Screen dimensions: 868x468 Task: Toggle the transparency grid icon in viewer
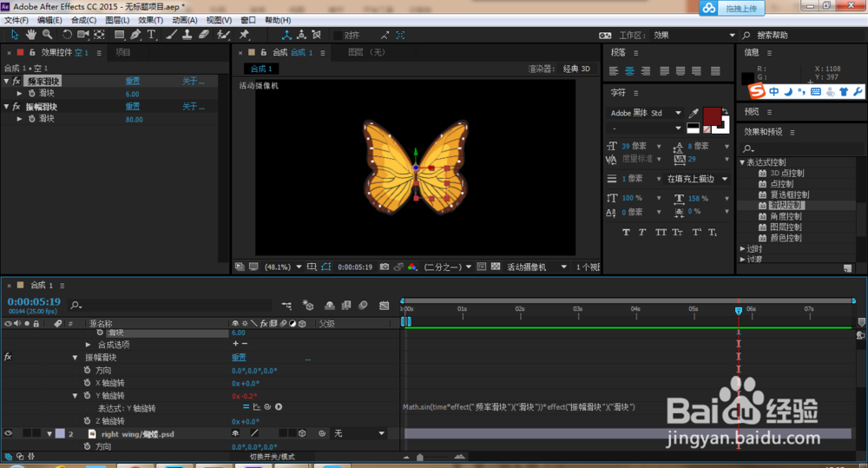(496, 267)
